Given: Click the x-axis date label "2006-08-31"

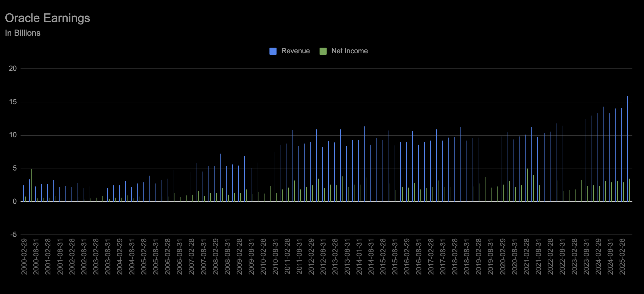Looking at the screenshot, I should point(180,257).
